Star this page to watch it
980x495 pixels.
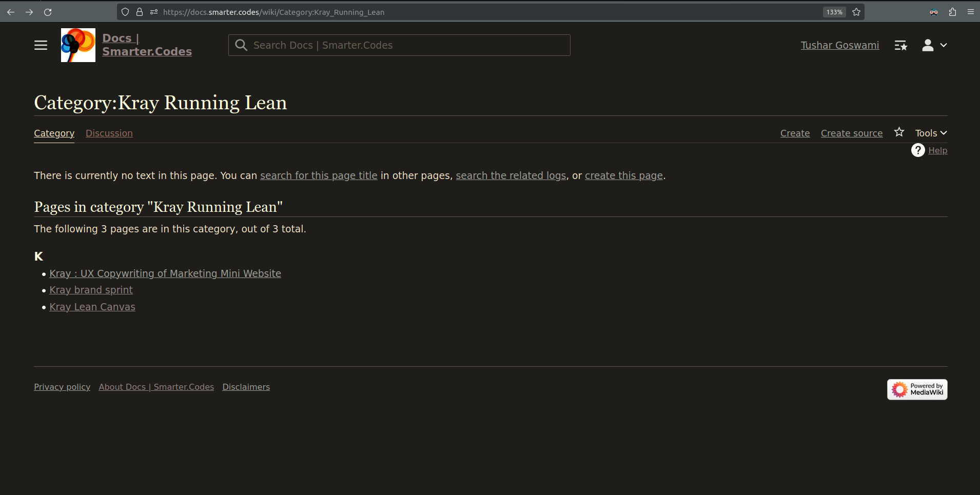point(899,132)
